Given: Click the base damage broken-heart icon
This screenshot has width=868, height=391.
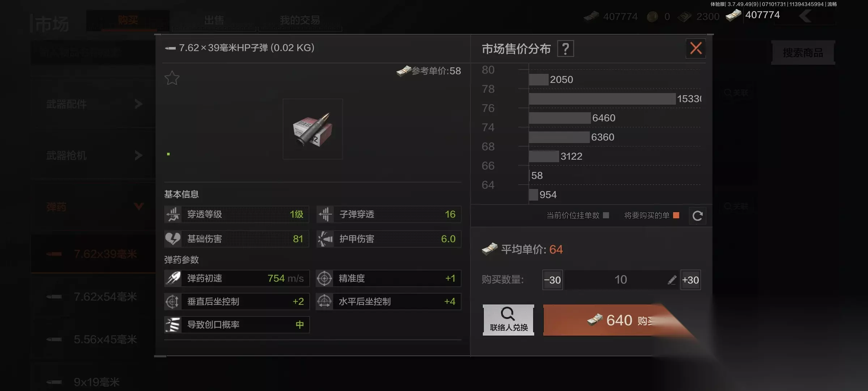Looking at the screenshot, I should 173,239.
